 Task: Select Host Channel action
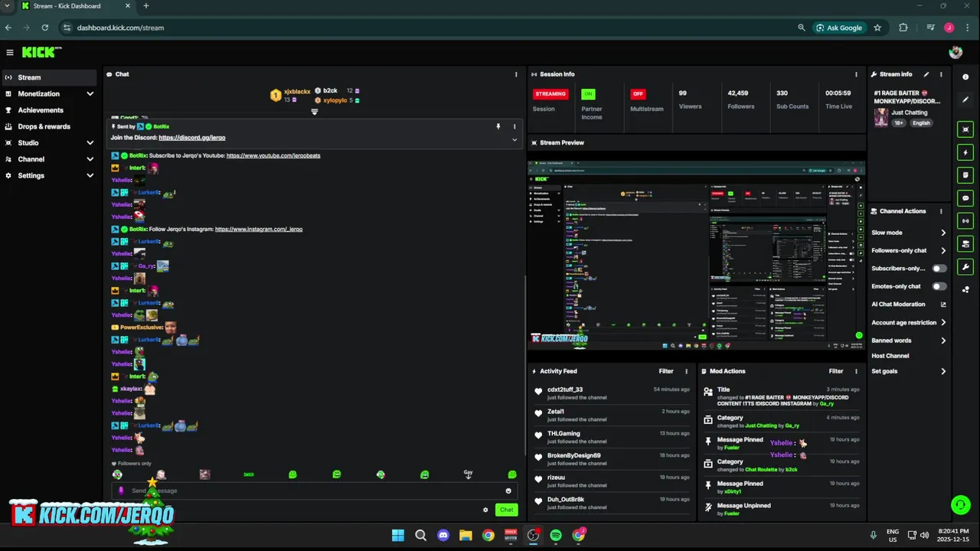890,356
